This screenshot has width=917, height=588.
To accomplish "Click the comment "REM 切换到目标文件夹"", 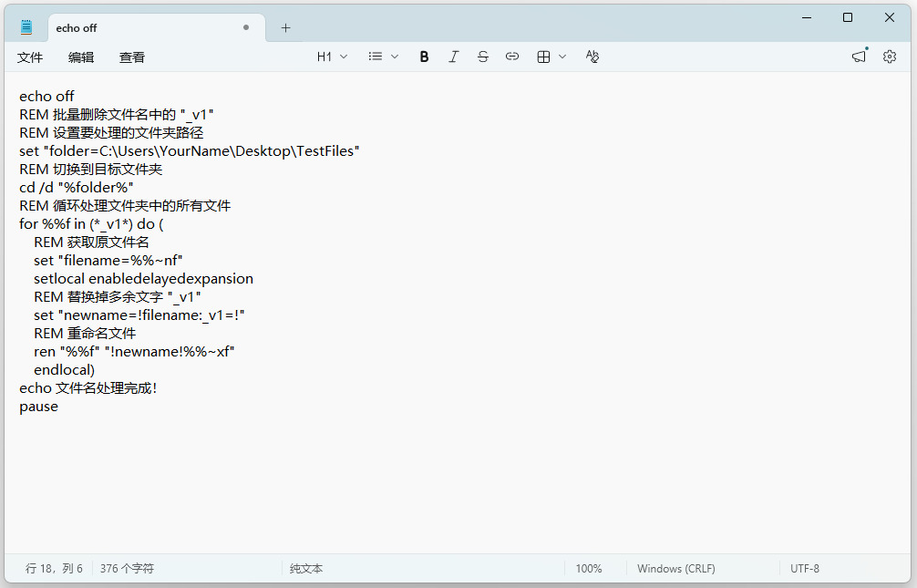I will [x=90, y=170].
